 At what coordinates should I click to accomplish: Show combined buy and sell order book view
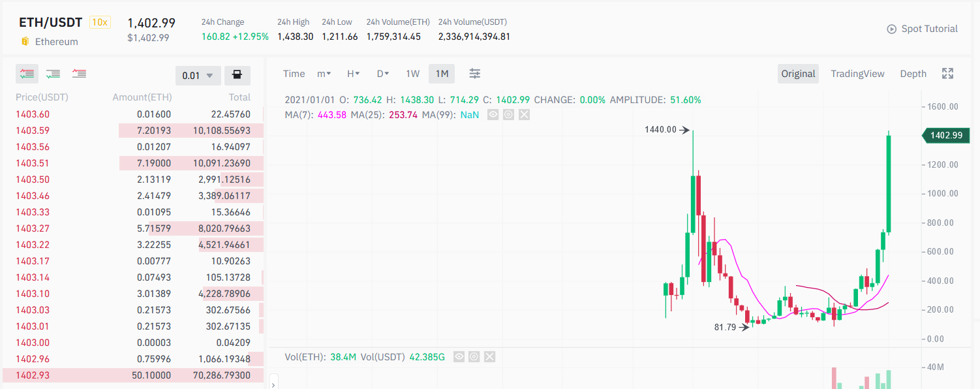[27, 74]
